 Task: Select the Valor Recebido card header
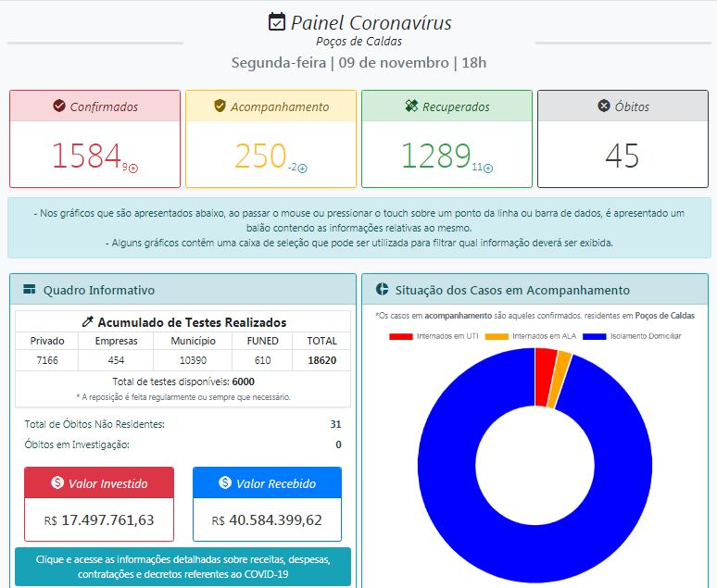267,482
